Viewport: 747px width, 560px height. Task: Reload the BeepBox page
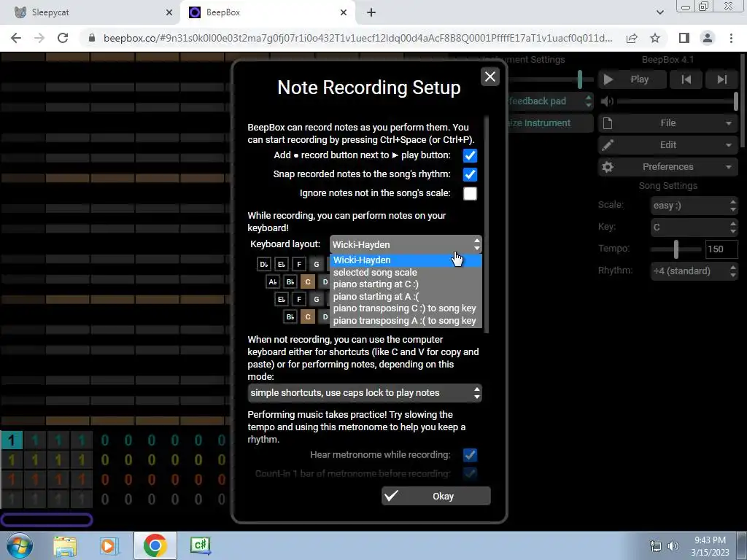pos(63,38)
